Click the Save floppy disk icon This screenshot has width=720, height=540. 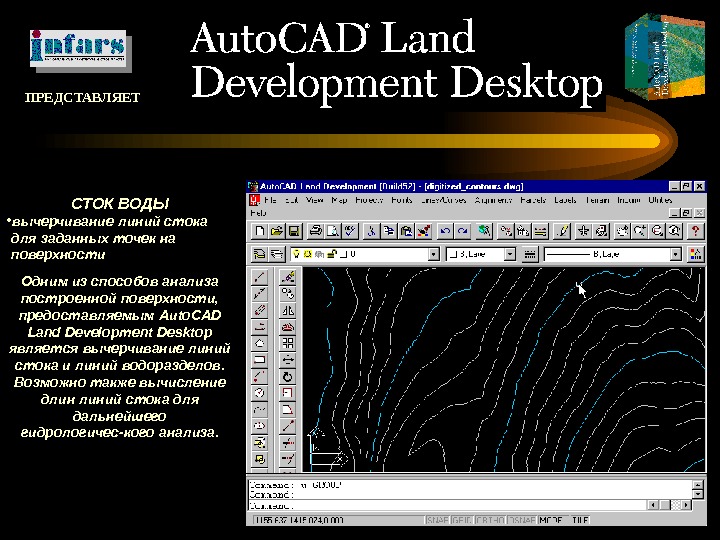[294, 231]
